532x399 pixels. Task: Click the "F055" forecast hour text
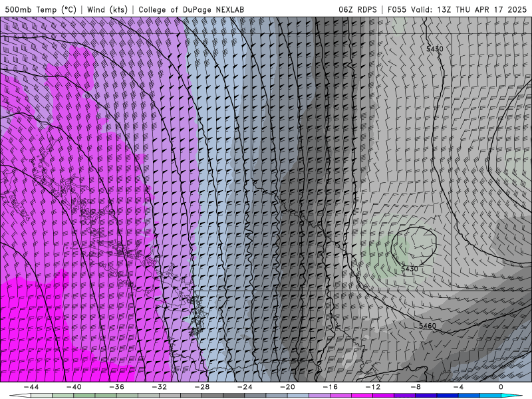(x=396, y=9)
